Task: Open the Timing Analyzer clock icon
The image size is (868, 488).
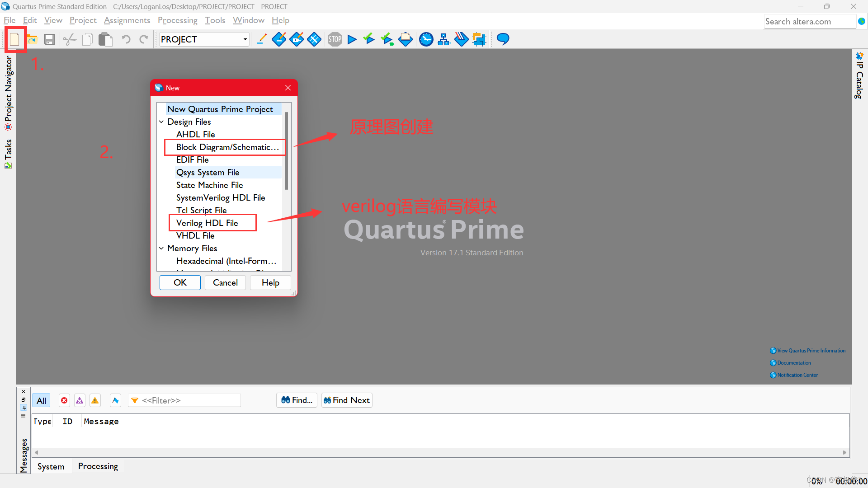Action: pyautogui.click(x=426, y=39)
